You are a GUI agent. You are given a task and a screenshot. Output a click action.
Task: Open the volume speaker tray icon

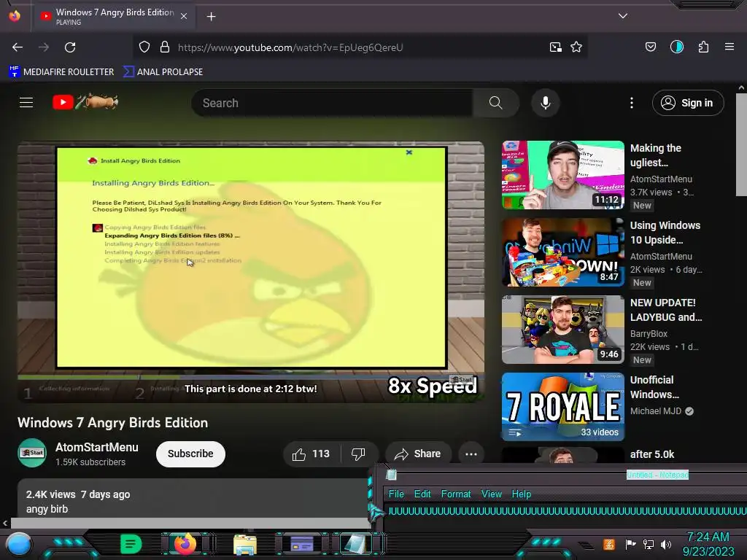click(x=666, y=544)
